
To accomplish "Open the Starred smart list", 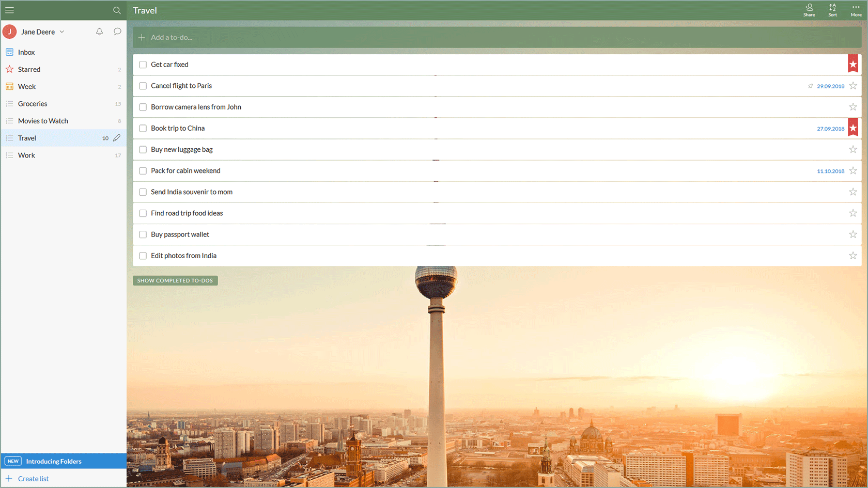I will pos(29,69).
